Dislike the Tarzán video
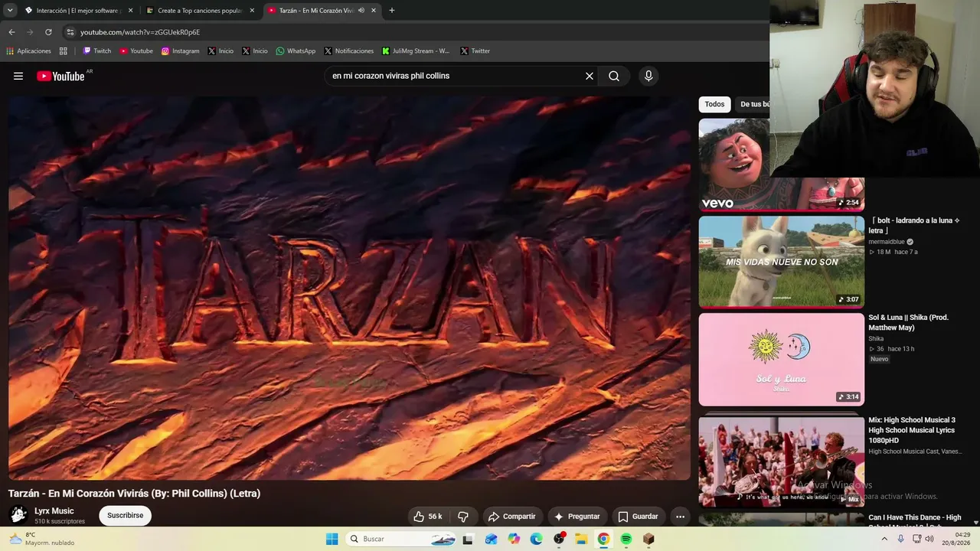Viewport: 980px width, 551px height. pos(463,517)
